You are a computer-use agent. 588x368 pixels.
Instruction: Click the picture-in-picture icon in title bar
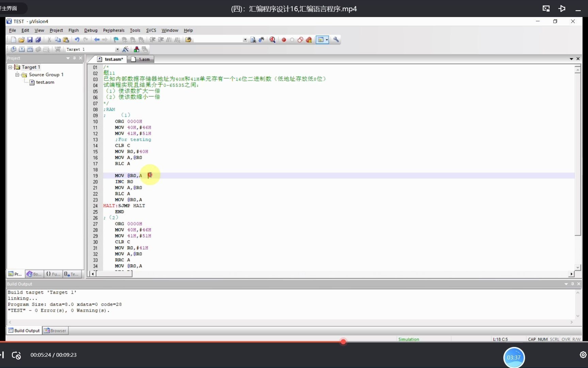(x=546, y=9)
